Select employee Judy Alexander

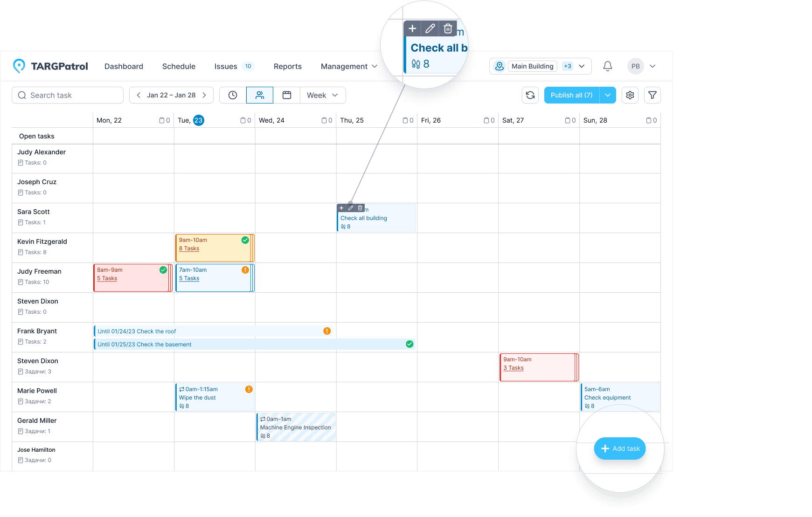pyautogui.click(x=42, y=152)
